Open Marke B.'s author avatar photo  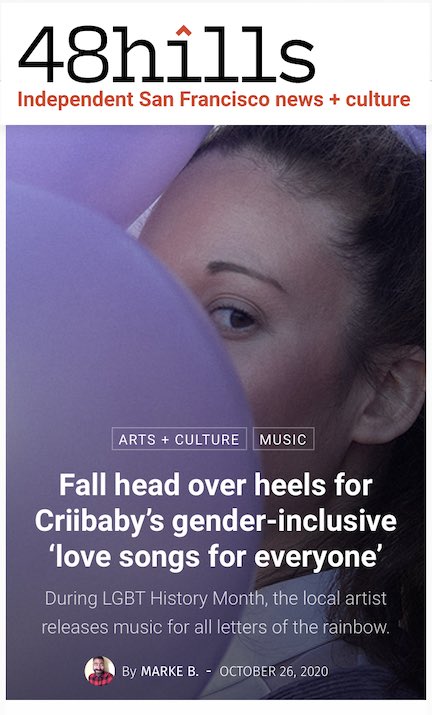pos(99,671)
